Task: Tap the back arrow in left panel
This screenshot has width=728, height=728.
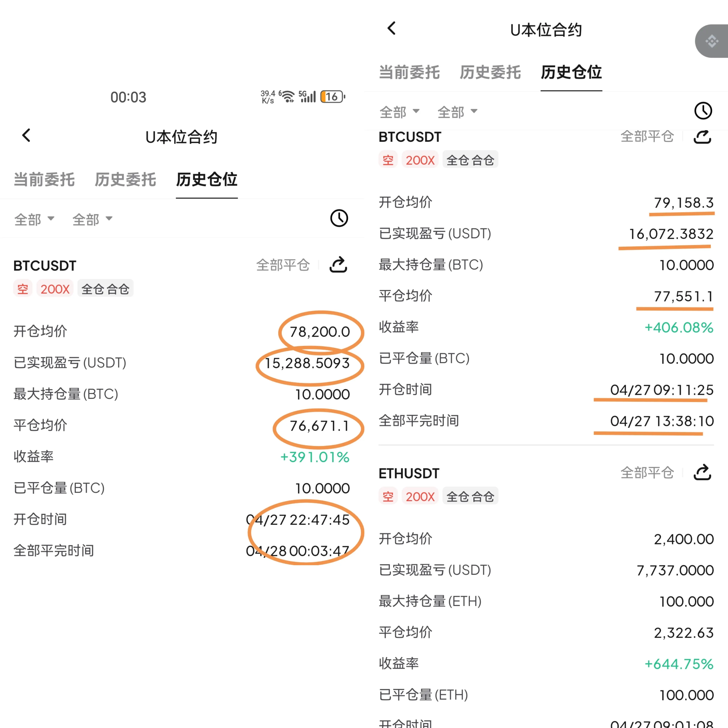Action: (26, 135)
